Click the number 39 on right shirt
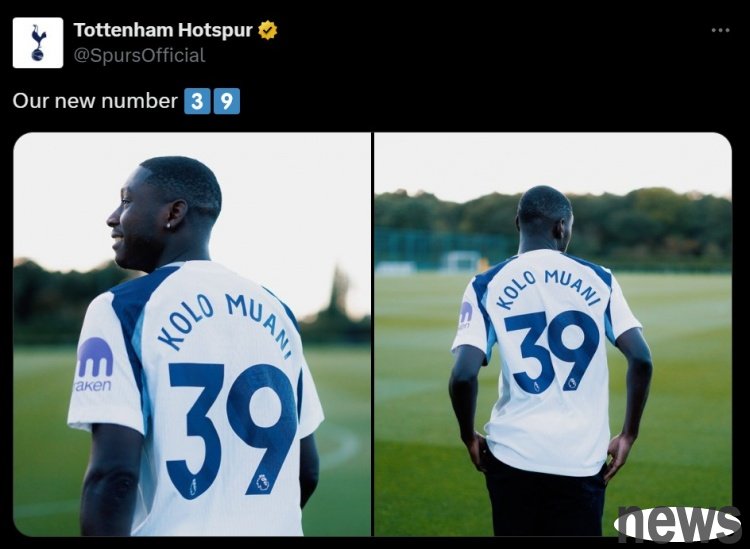 (x=551, y=351)
